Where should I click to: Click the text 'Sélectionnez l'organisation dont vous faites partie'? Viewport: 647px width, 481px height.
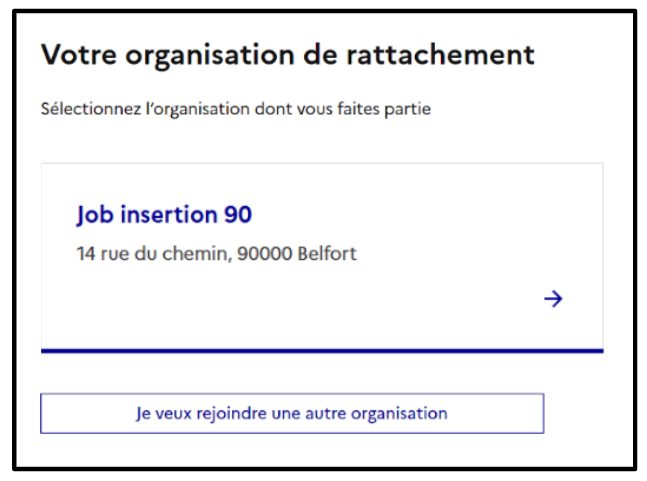point(236,109)
